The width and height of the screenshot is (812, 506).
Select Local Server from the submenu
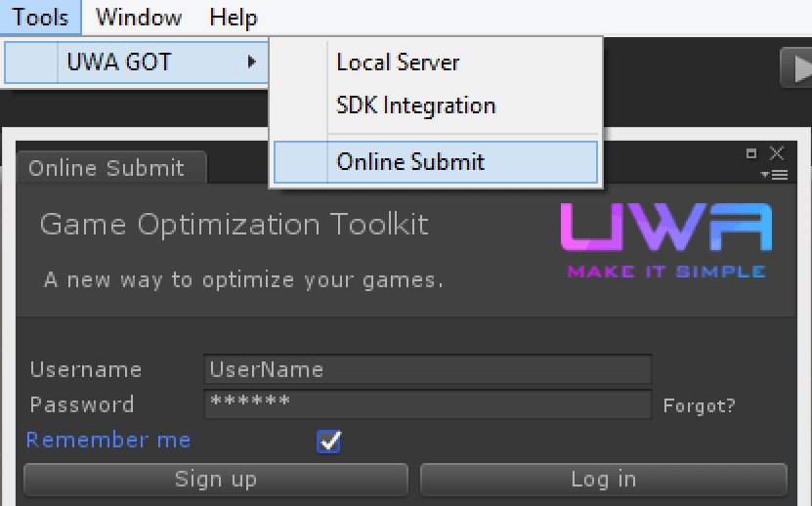[398, 63]
